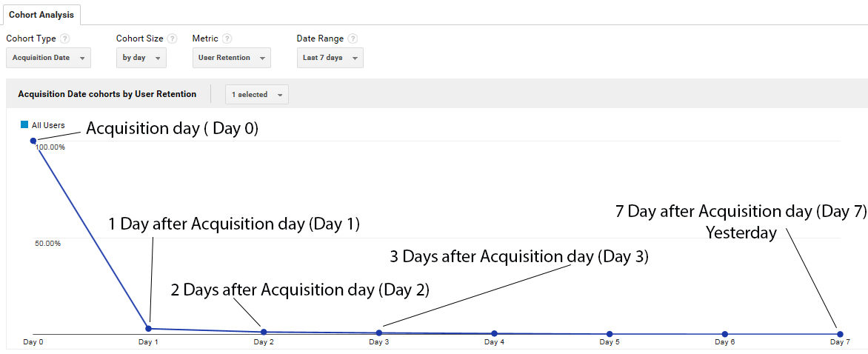This screenshot has height=354, width=868.
Task: Select the Day 3 chart data point
Action: coord(378,333)
